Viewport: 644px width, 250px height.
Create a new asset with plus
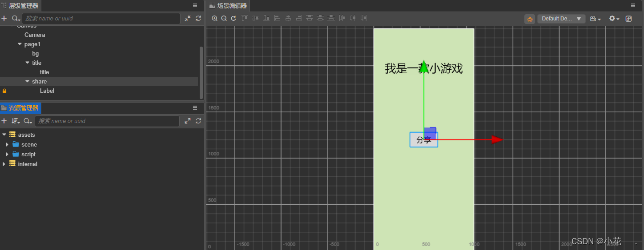point(4,121)
